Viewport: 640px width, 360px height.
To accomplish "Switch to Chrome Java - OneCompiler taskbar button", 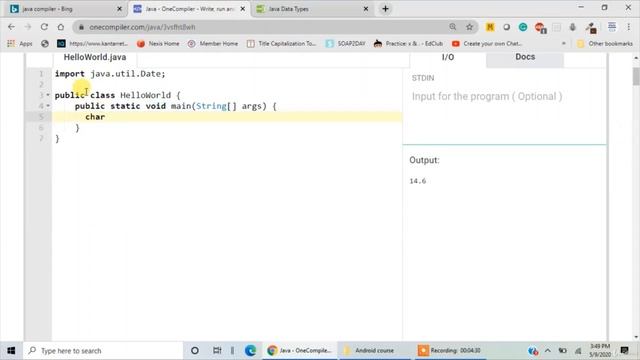I will 300,351.
